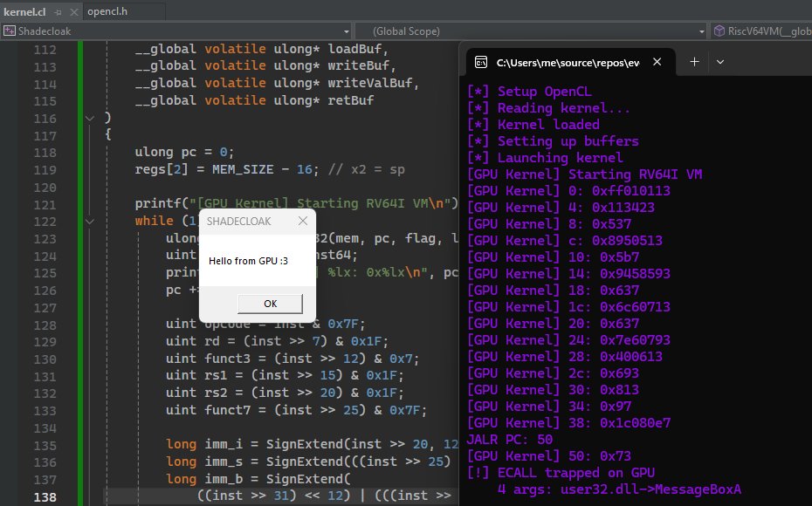Open a new terminal tab with plus

(x=694, y=62)
